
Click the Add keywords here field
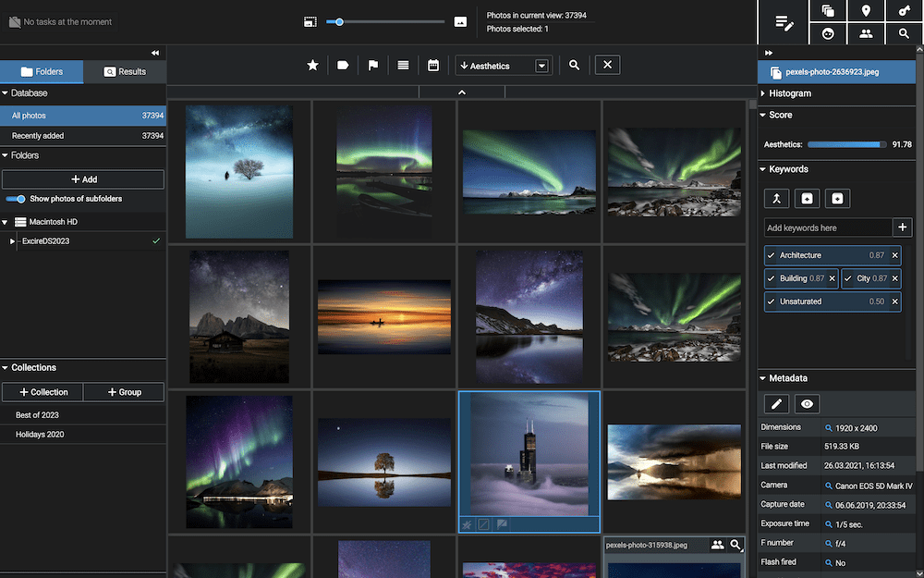pos(827,228)
